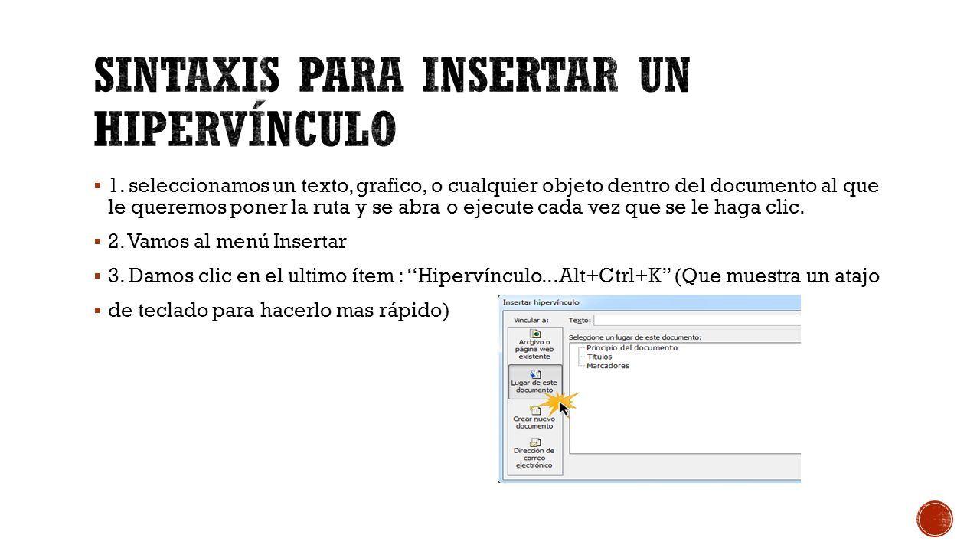980x551 pixels.
Task: Click 'Seleccione un lugar de este documento' label
Action: click(635, 337)
